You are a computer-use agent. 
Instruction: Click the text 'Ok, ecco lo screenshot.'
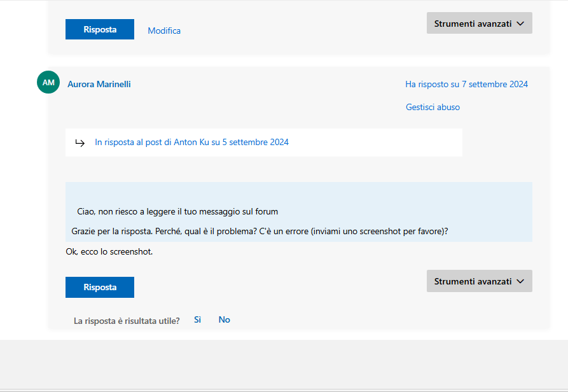109,252
